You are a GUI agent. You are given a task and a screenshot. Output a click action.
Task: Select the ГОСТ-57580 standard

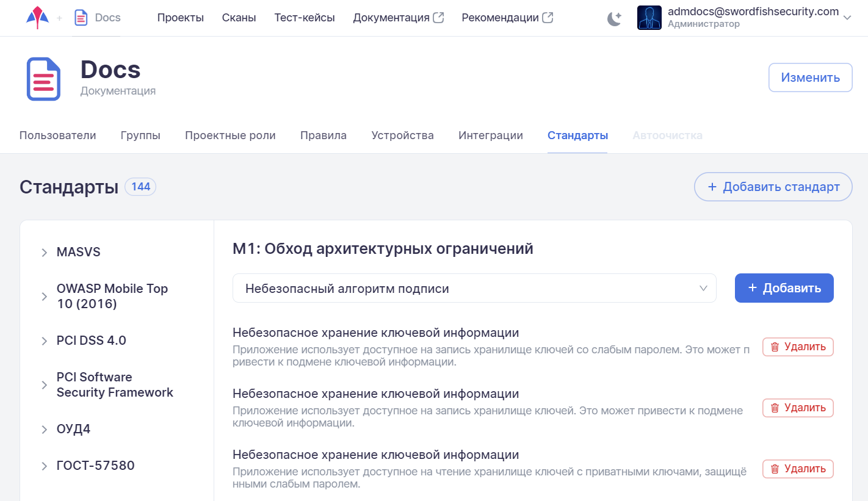click(x=95, y=466)
